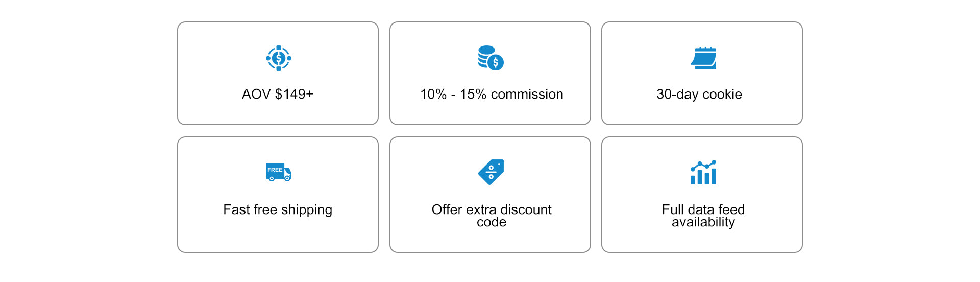Click the free shipping truck icon
The height and width of the screenshot is (282, 980).
(x=278, y=172)
